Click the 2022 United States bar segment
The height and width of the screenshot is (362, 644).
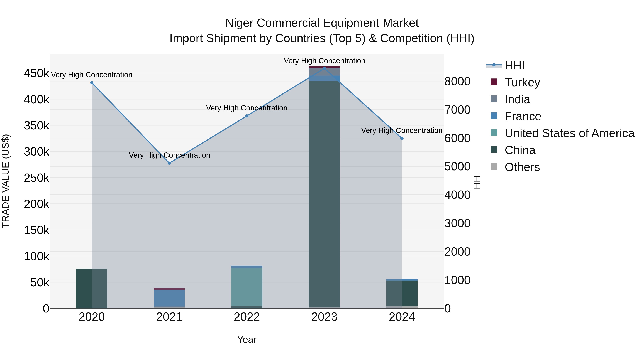[247, 287]
